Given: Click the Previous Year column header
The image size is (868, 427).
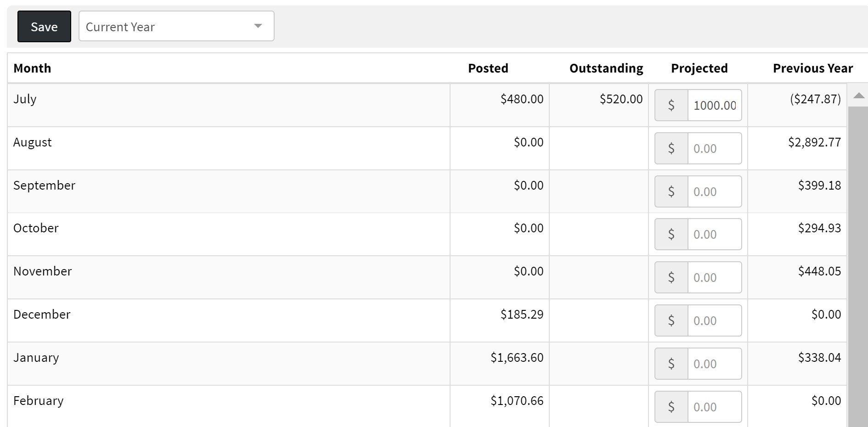Looking at the screenshot, I should point(813,68).
